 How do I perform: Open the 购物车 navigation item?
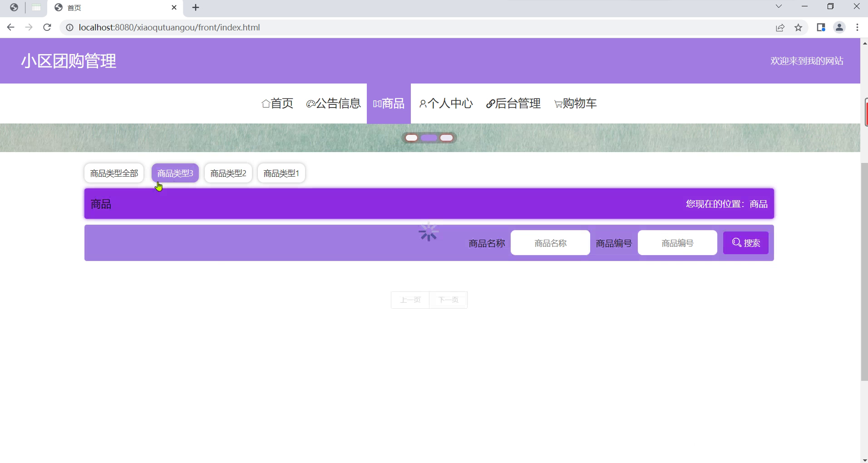[575, 103]
